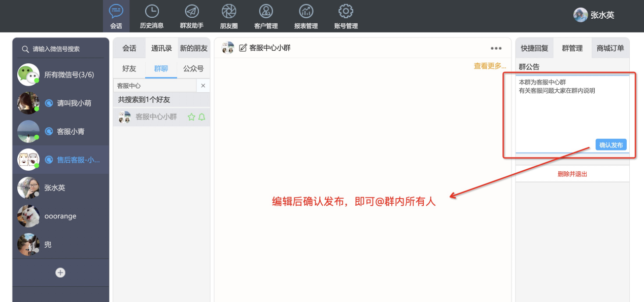
Task: Open 报表管理 chart icon
Action: point(306,11)
